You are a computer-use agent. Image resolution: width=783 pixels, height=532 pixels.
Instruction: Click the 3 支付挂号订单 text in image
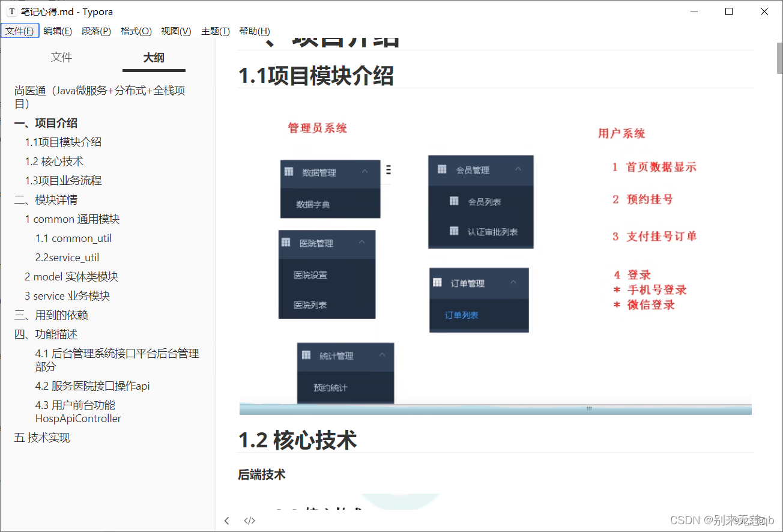(x=655, y=237)
